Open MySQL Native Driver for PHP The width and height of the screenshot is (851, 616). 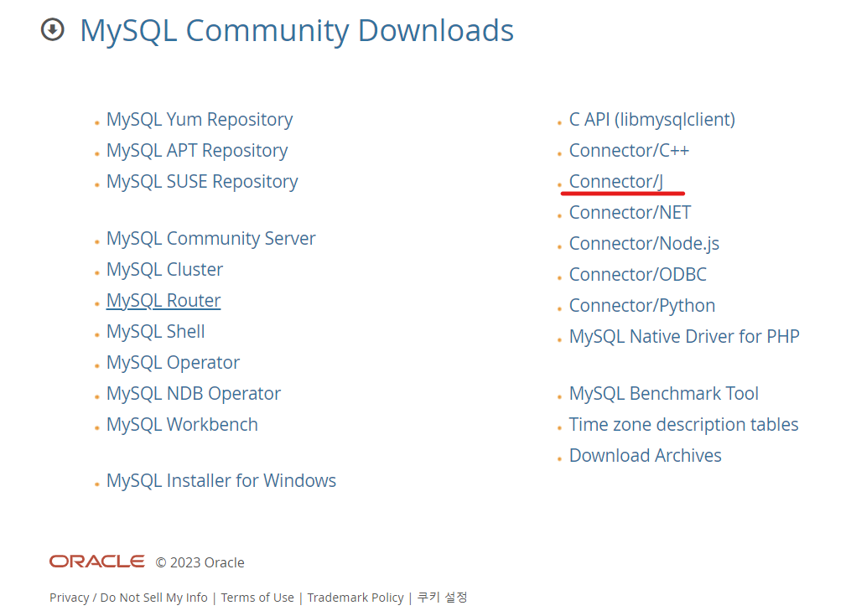click(x=684, y=336)
